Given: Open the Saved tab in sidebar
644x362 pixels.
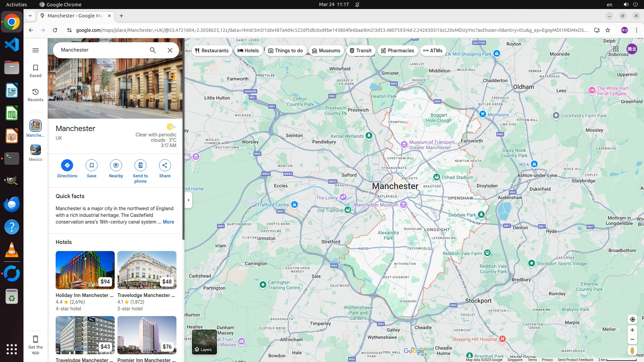Looking at the screenshot, I should click(36, 71).
